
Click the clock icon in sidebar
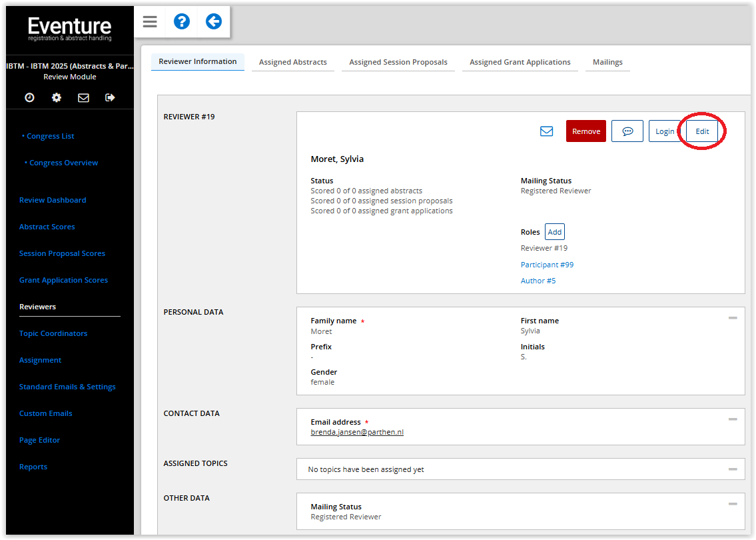29,97
